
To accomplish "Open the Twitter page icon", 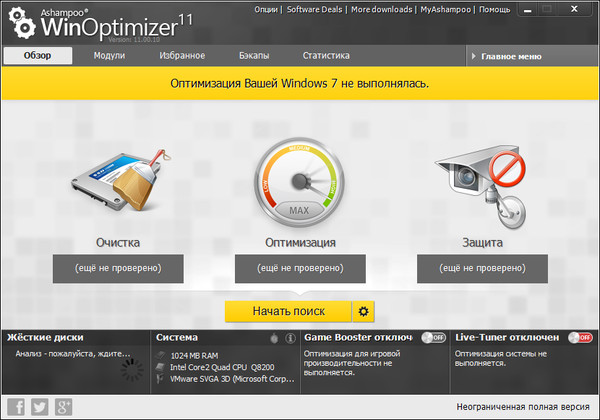I will point(40,407).
